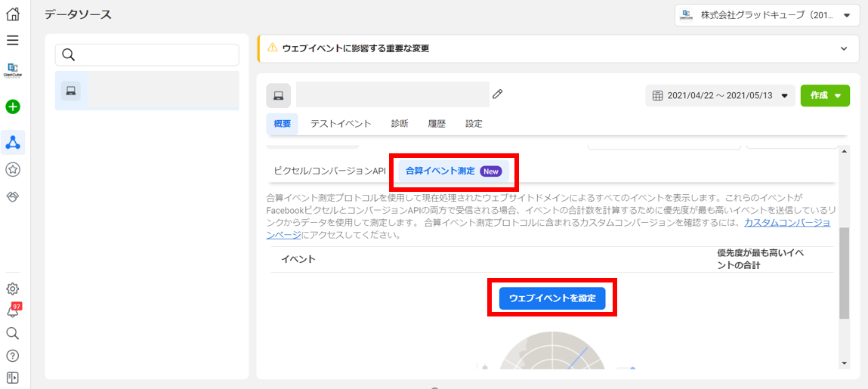This screenshot has width=868, height=389.
Task: Click the scrollbar up arrow
Action: pyautogui.click(x=844, y=152)
